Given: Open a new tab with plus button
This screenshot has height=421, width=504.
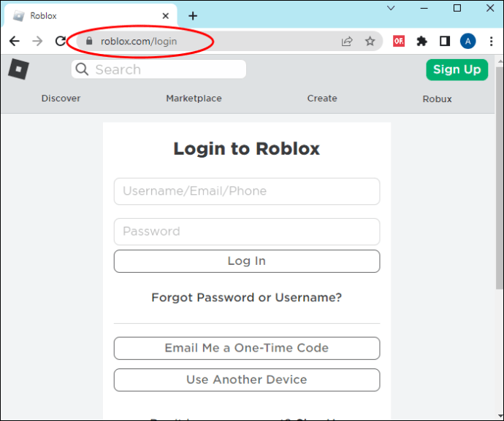Looking at the screenshot, I should (x=193, y=16).
